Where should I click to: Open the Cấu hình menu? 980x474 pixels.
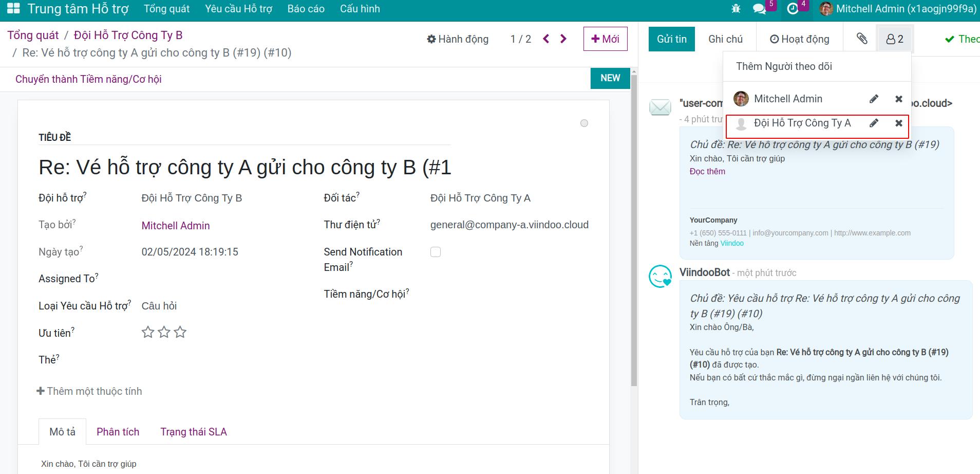click(x=360, y=9)
